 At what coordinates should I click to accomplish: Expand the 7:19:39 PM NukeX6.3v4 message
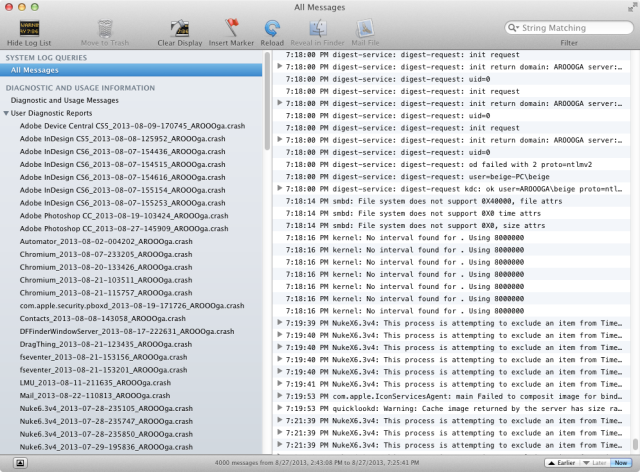[280, 323]
